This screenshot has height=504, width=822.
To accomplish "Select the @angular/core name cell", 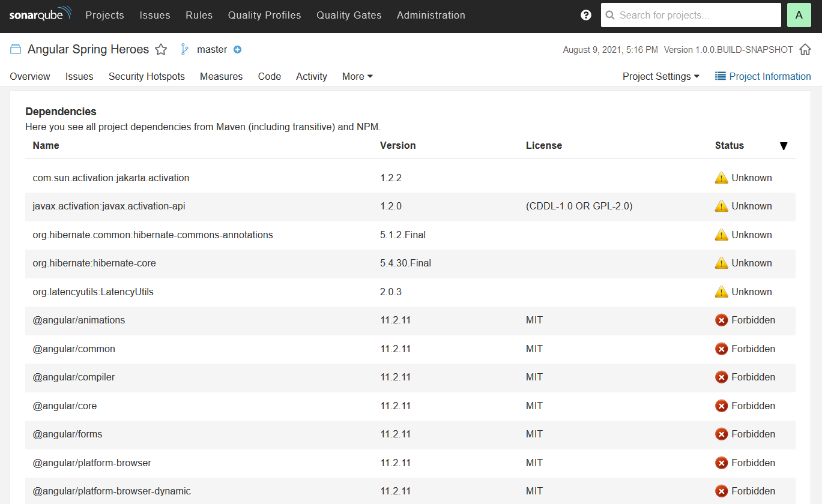I will point(65,406).
